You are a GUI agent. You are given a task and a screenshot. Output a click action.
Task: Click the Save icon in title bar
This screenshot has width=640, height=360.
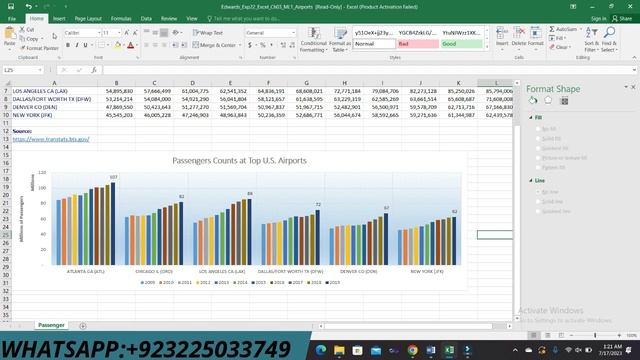[x=11, y=7]
